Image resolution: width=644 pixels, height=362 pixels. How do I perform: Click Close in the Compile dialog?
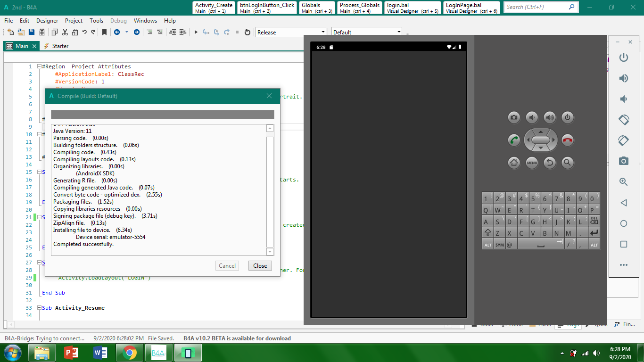(x=260, y=266)
